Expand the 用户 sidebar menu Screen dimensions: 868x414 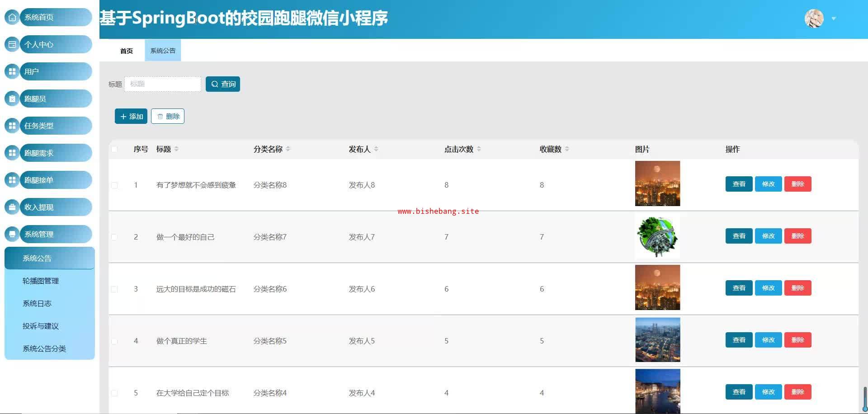[x=56, y=71]
